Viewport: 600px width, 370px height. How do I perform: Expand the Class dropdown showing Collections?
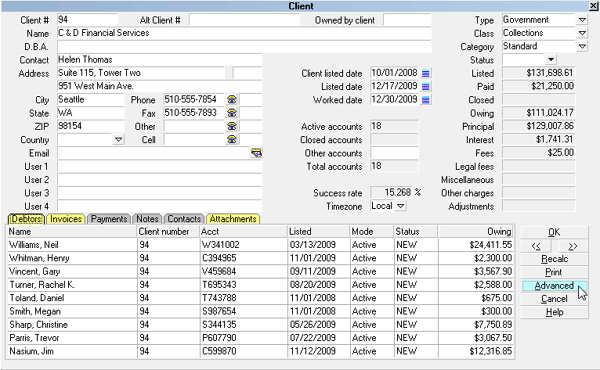pyautogui.click(x=582, y=33)
